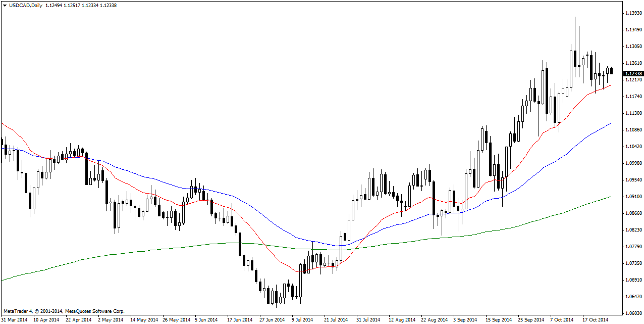Click the 22 Apr 2014 date label
The width and height of the screenshot is (644, 324).
tap(79, 320)
